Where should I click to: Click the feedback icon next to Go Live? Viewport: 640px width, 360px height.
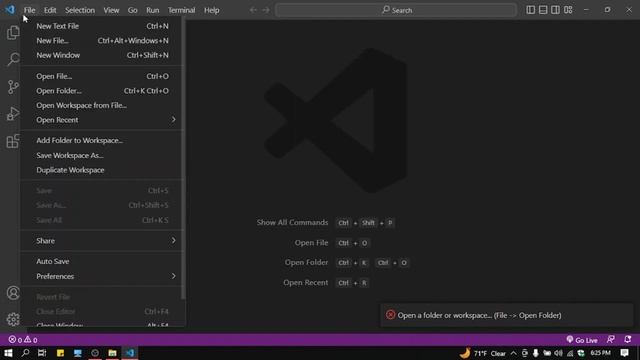(x=611, y=340)
